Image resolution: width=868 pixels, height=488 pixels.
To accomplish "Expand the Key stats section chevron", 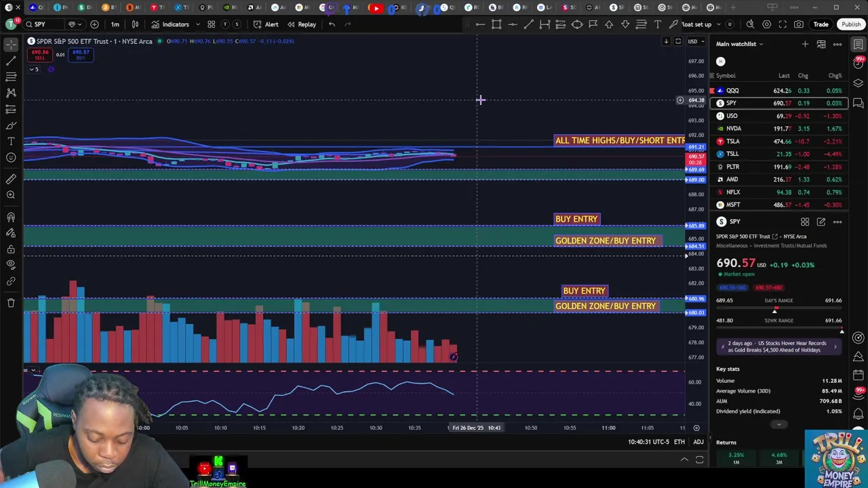I will [x=778, y=425].
